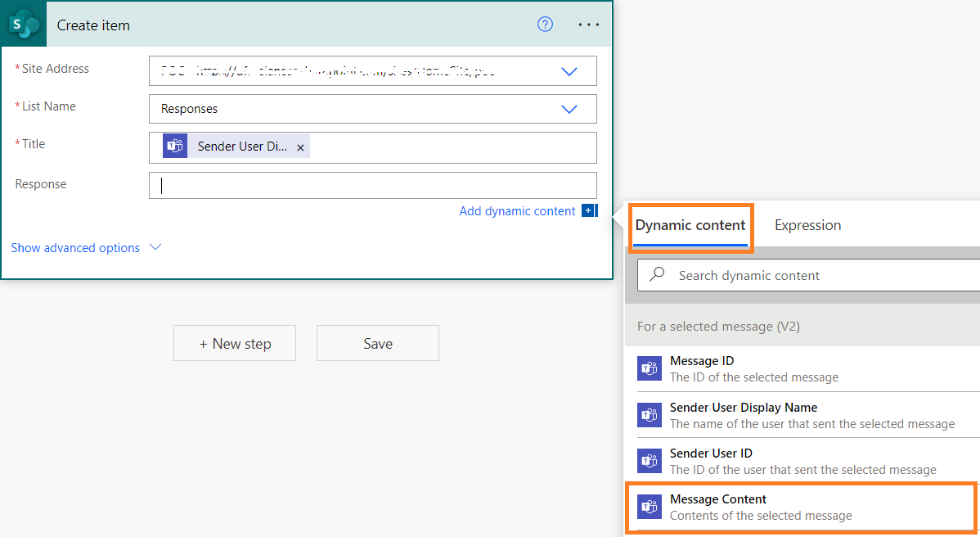The image size is (980, 537).
Task: Click the Add dynamic content link
Action: click(517, 211)
